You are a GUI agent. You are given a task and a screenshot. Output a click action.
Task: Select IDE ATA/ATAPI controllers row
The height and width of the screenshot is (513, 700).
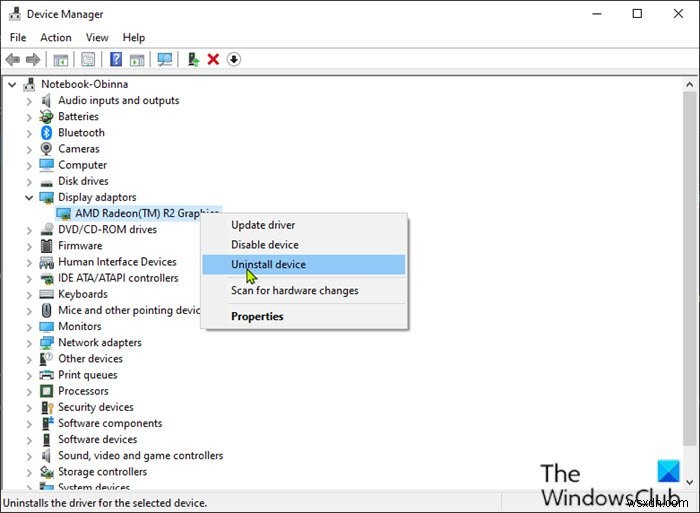tap(118, 278)
